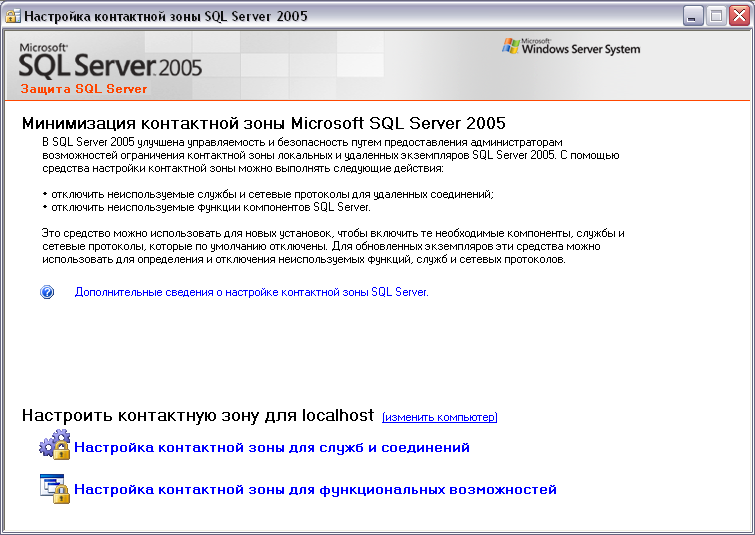This screenshot has width=755, height=535.
Task: Open link Дополнительные сведения о настройке контактной зоны
Action: tap(251, 292)
